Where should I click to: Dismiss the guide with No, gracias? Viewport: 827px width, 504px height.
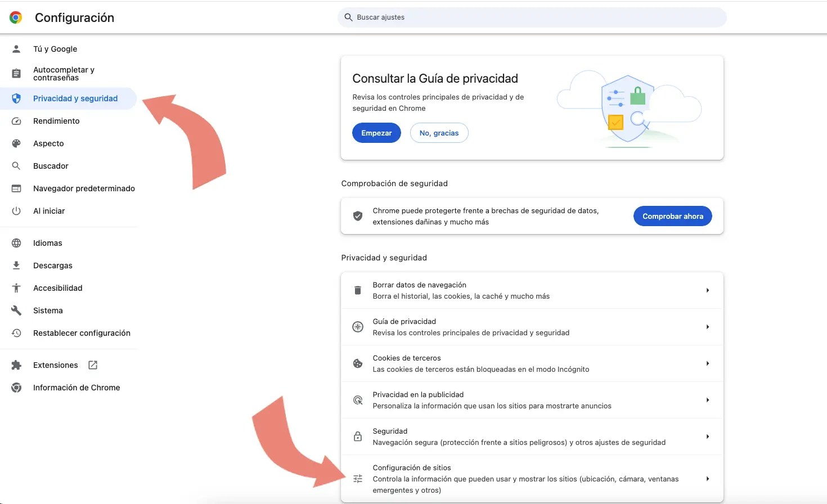tap(439, 133)
